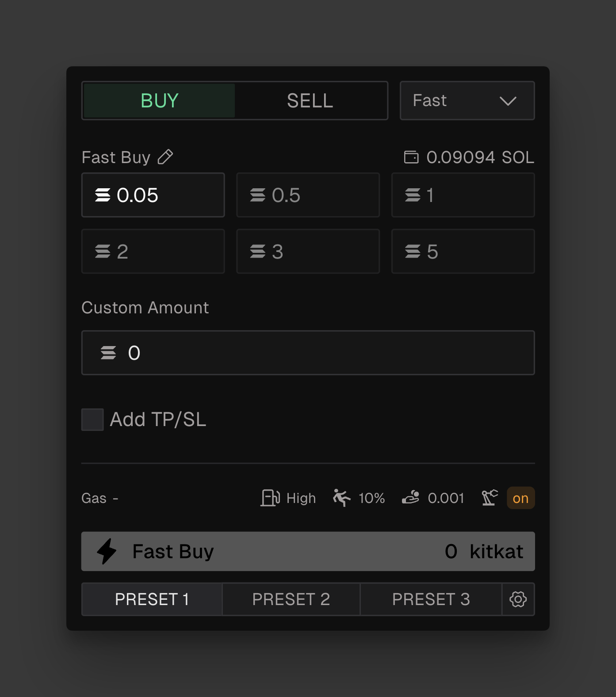Open preset settings gear icon
The height and width of the screenshot is (697, 616).
pyautogui.click(x=518, y=599)
